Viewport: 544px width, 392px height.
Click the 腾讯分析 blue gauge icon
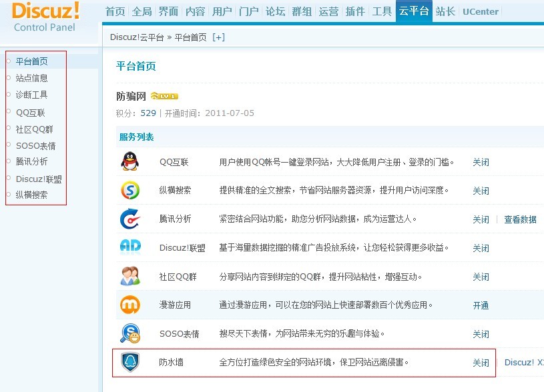130,219
